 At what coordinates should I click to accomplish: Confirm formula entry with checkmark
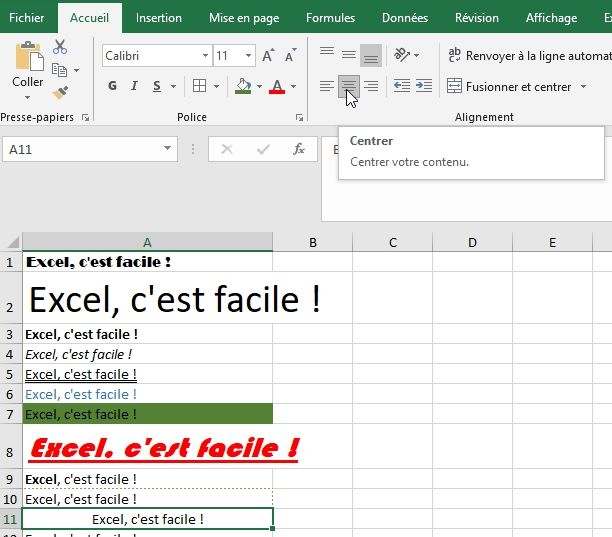263,149
